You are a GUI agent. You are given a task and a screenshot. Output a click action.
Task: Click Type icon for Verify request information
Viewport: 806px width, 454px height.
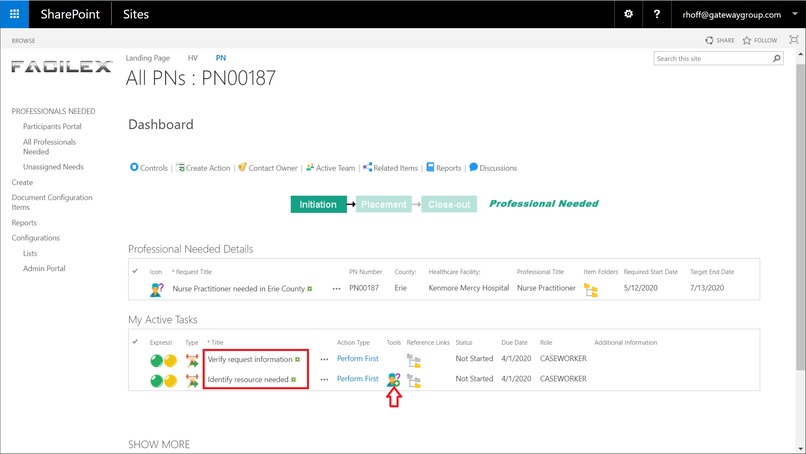tap(192, 360)
